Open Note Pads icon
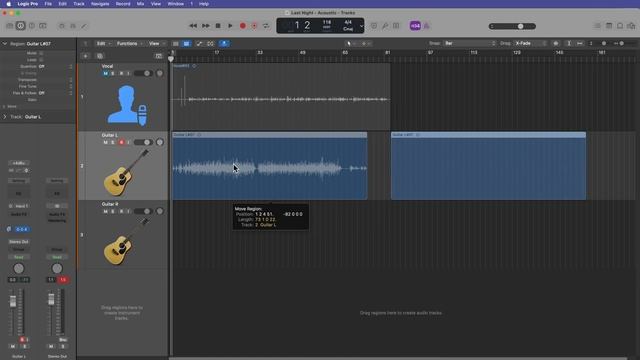640x360 pixels. point(609,26)
